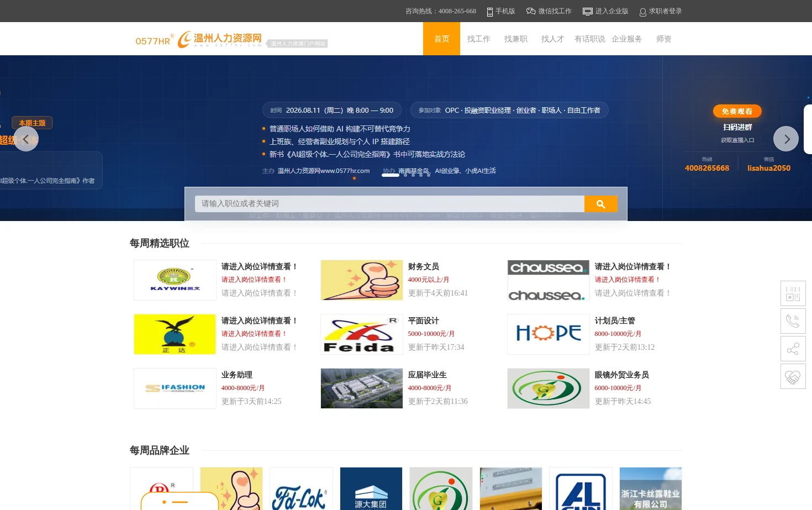Click the handshake sidebar icon
Image resolution: width=812 pixels, height=510 pixels.
[793, 376]
